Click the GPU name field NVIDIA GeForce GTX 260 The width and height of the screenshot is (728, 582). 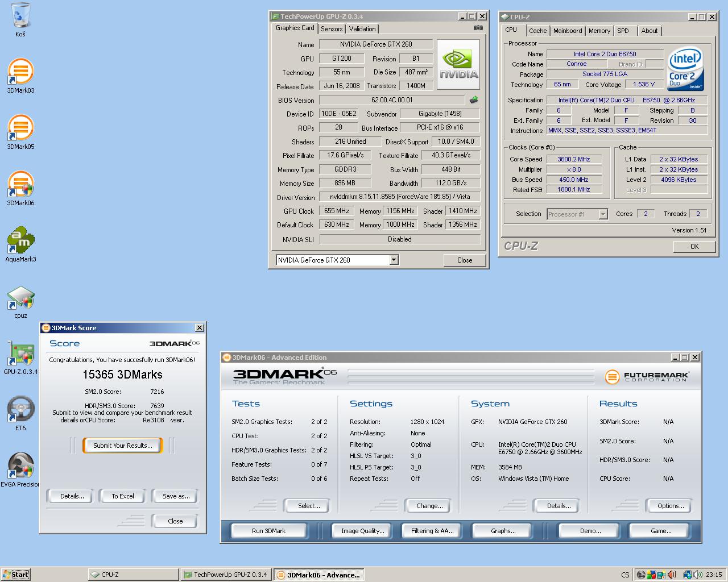tap(376, 44)
